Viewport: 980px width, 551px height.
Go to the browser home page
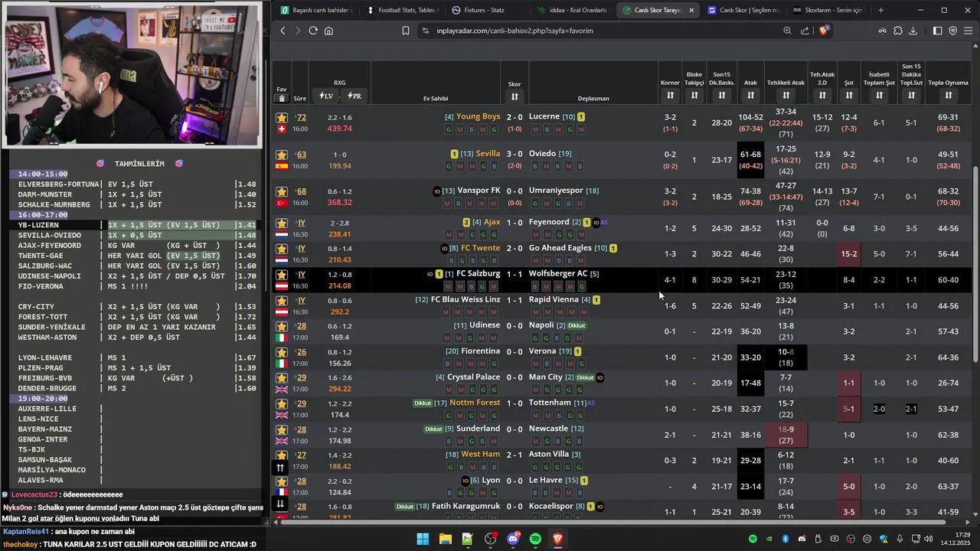[328, 31]
